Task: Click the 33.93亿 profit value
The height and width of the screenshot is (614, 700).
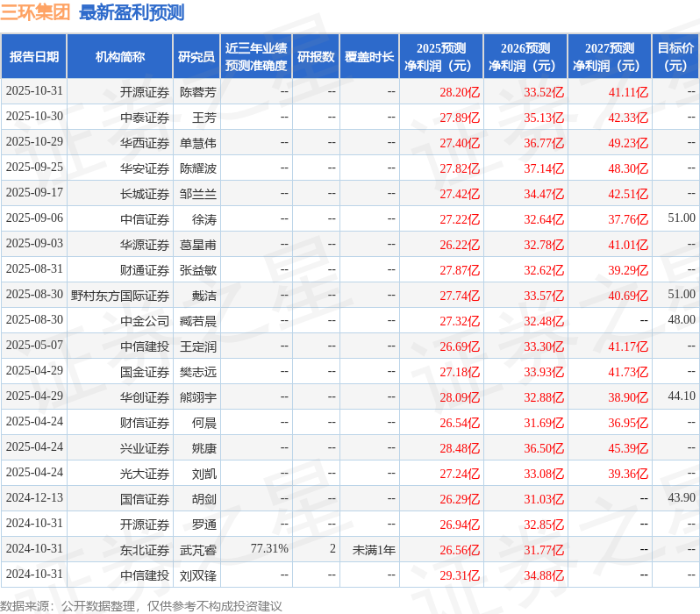Action: point(544,373)
